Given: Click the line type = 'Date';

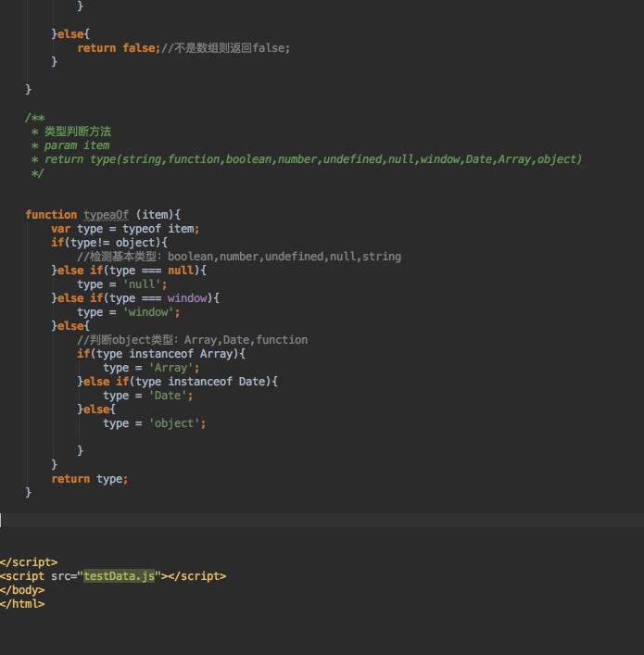Looking at the screenshot, I should (x=148, y=396).
